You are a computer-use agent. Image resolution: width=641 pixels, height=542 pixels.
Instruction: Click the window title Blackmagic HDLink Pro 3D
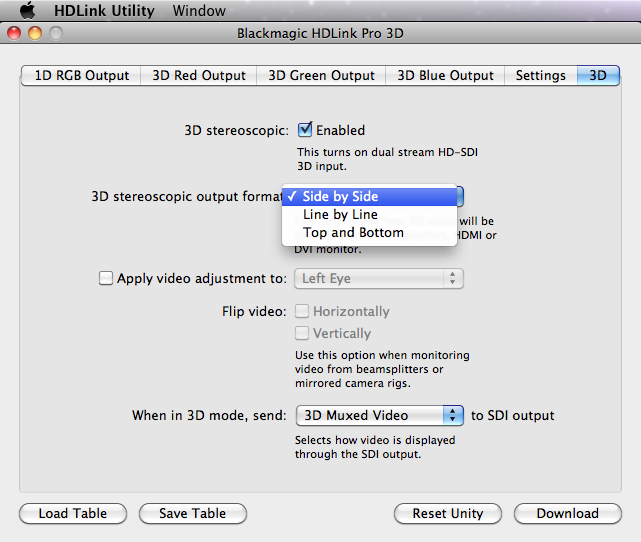[x=320, y=34]
